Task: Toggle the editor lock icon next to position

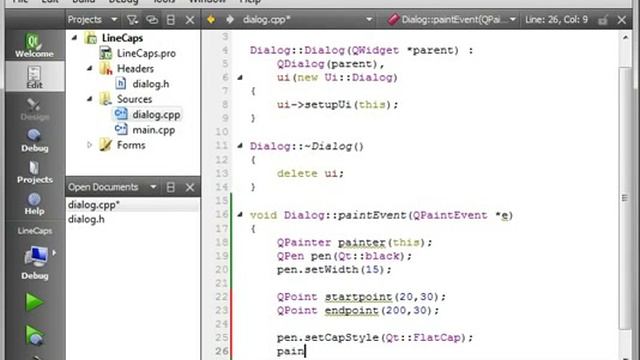Action: coord(603,20)
